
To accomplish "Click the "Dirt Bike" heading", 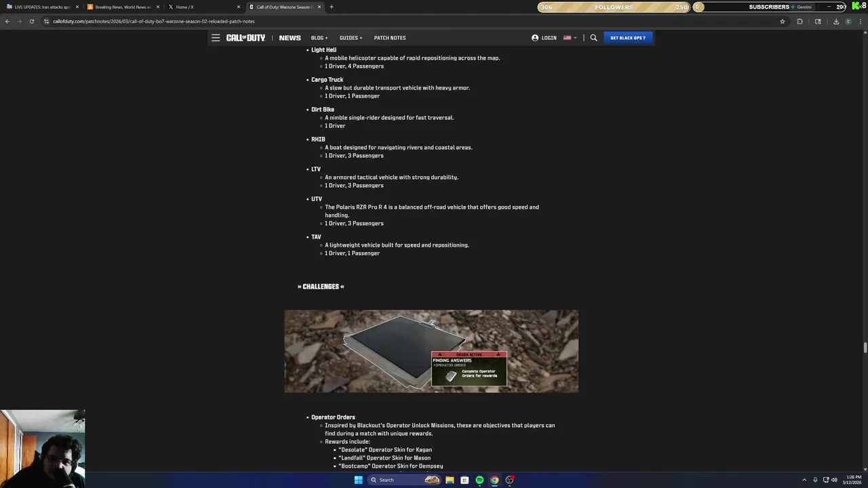I will (x=323, y=110).
